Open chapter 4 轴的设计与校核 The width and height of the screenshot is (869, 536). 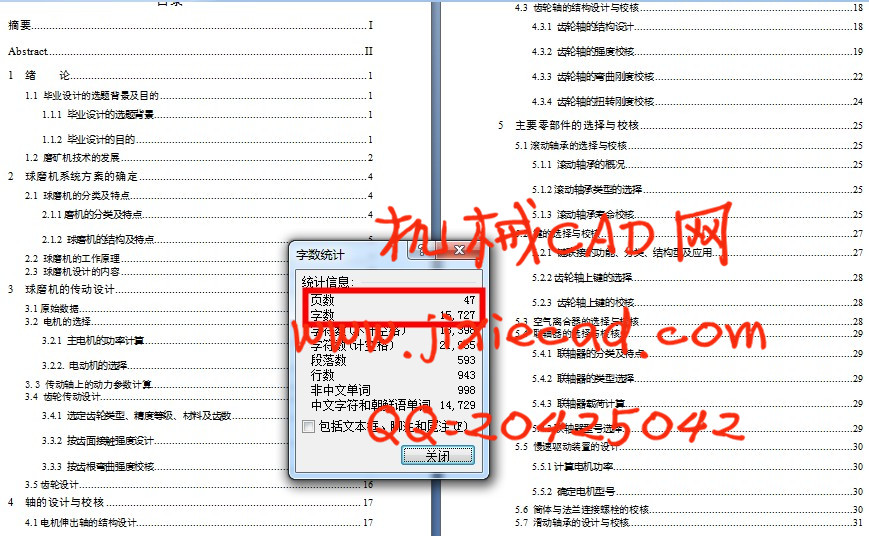coord(61,502)
